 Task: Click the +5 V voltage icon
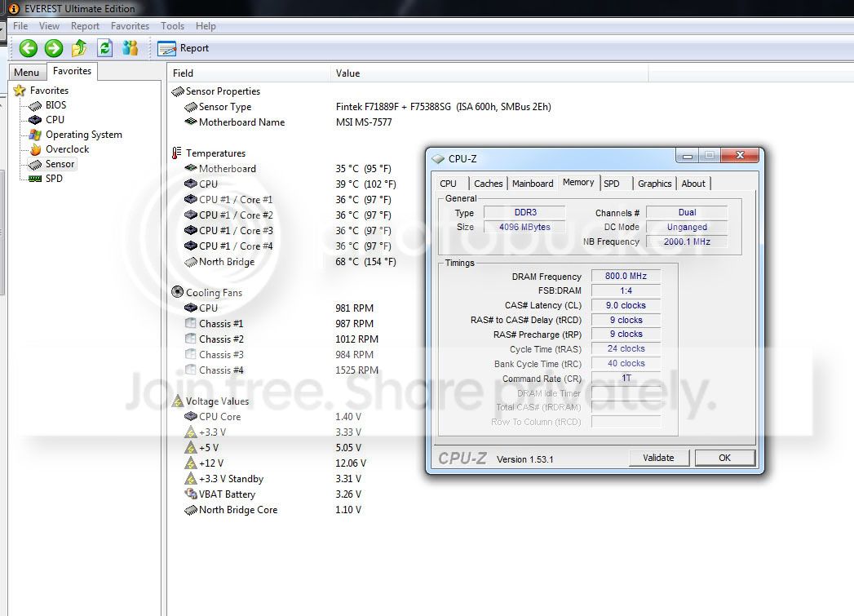[x=191, y=448]
